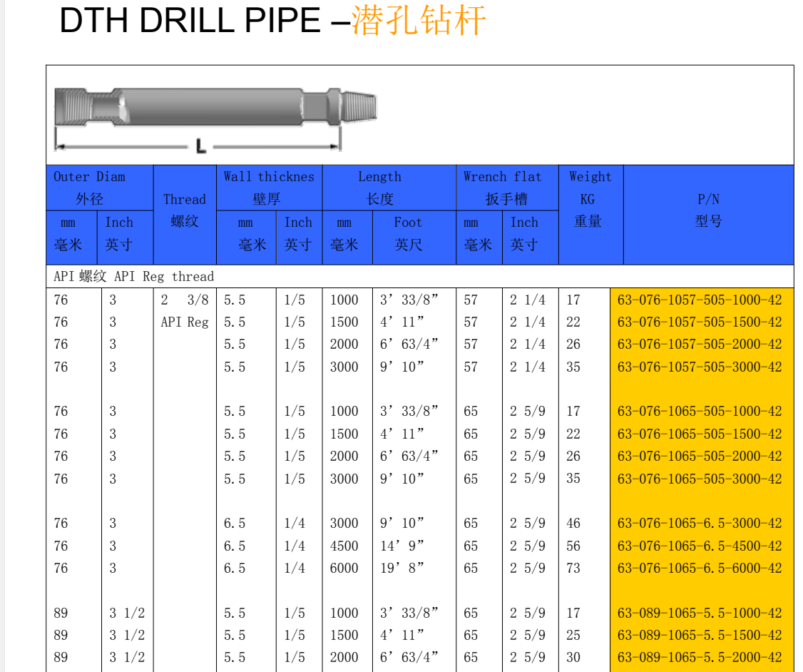Click the API Reg thread section row
Image resolution: width=803 pixels, height=672 pixels.
click(x=133, y=276)
